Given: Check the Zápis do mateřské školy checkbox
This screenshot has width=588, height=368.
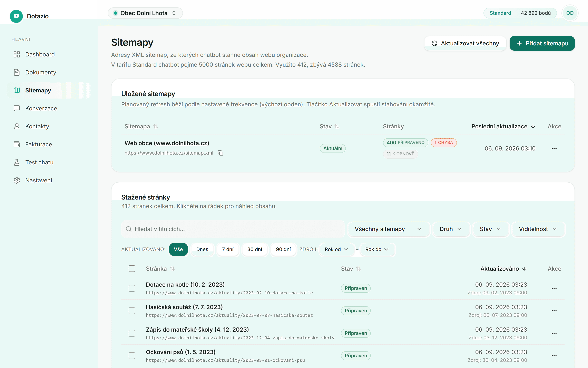Looking at the screenshot, I should tap(132, 333).
